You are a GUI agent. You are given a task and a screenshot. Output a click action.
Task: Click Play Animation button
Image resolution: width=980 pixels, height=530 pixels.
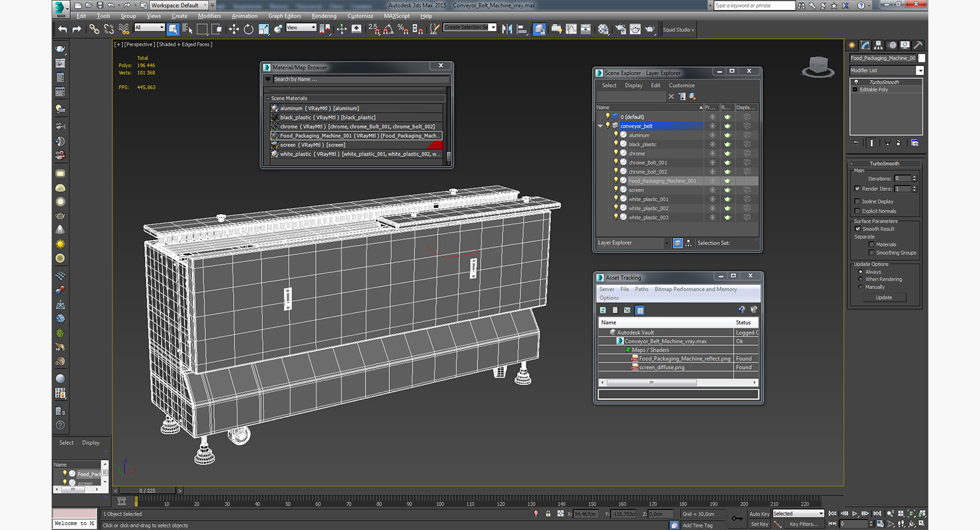click(856, 513)
